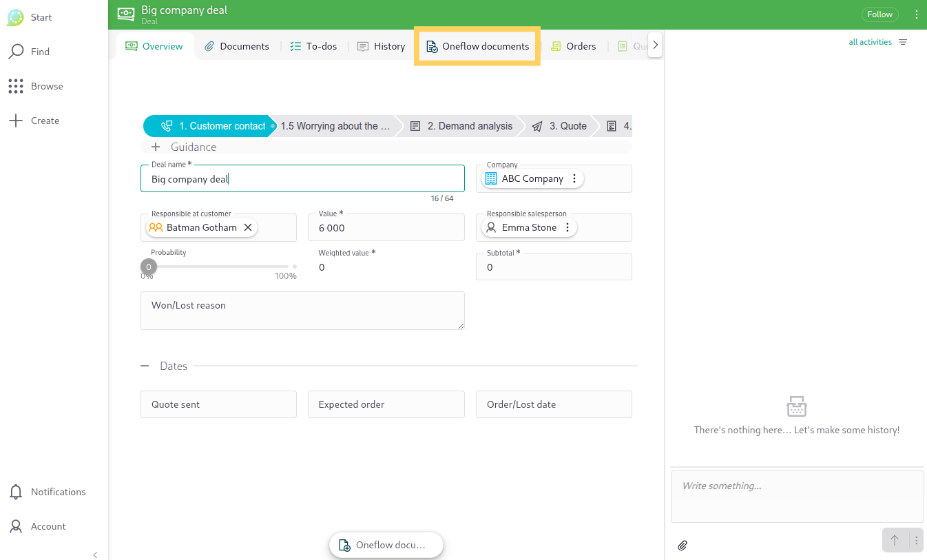
Task: Click the Emma Stone person icon
Action: [491, 227]
